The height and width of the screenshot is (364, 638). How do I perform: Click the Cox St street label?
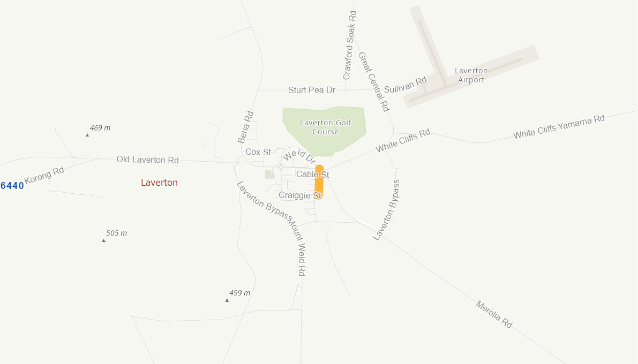pos(258,152)
